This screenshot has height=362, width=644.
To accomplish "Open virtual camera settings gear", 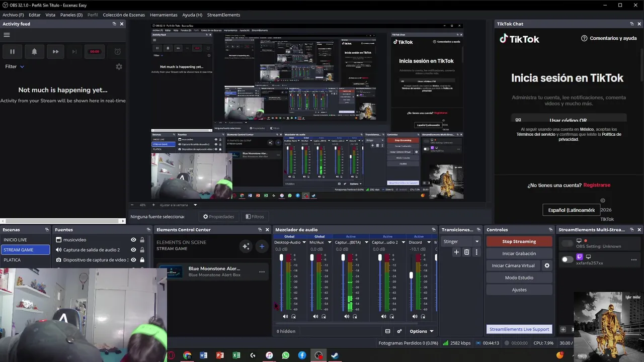I will click(547, 265).
